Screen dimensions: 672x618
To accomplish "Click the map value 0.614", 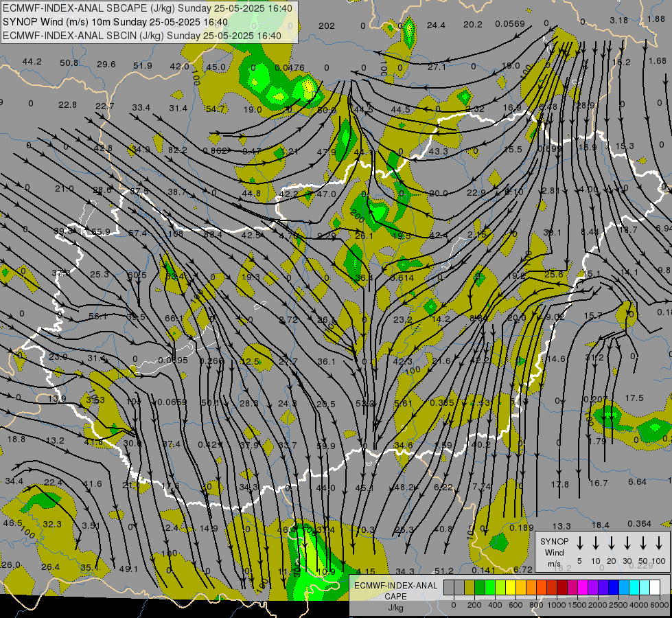I will 402,277.
